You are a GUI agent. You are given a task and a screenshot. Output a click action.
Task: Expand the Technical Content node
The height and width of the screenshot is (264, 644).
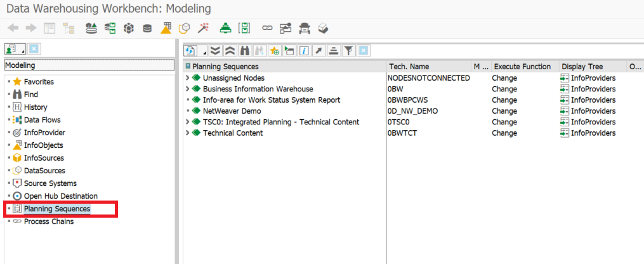tap(188, 133)
